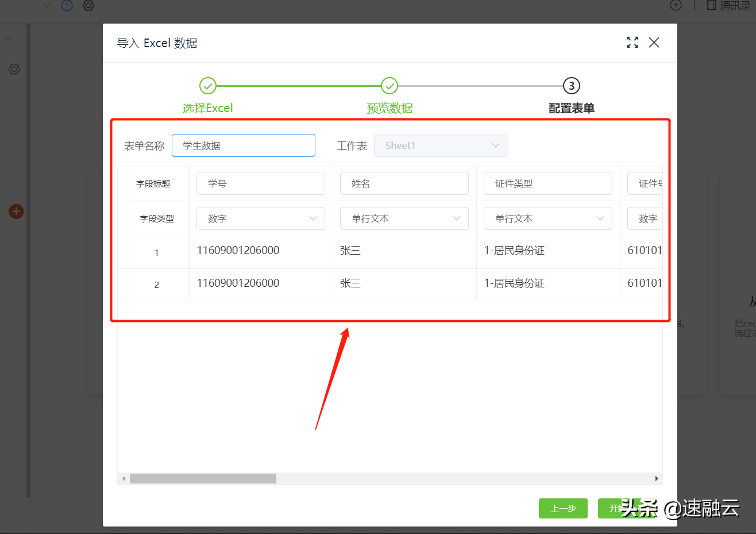This screenshot has width=756, height=534.
Task: Open field type dropdown for 学号 column
Action: pyautogui.click(x=261, y=218)
